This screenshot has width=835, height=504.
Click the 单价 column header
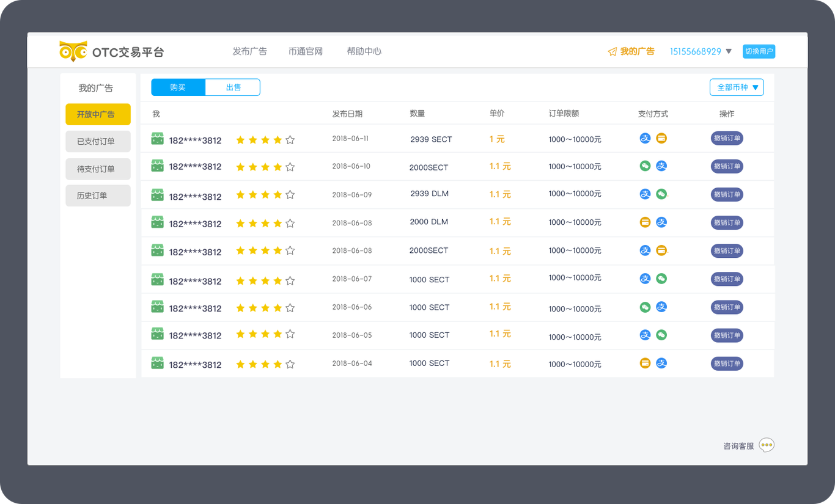click(497, 114)
